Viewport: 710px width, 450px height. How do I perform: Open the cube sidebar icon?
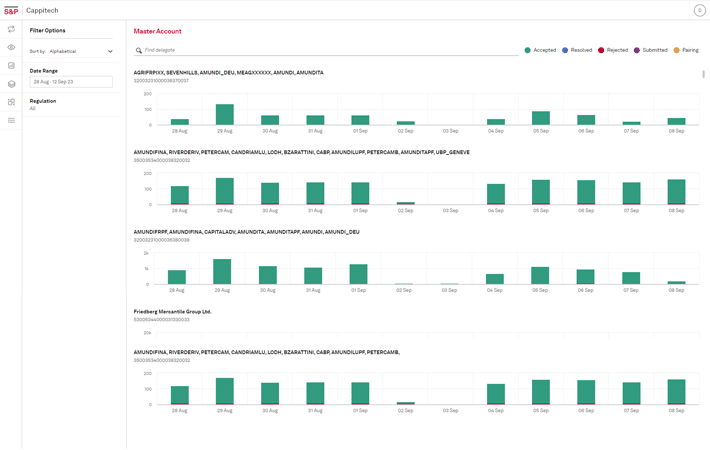11,84
